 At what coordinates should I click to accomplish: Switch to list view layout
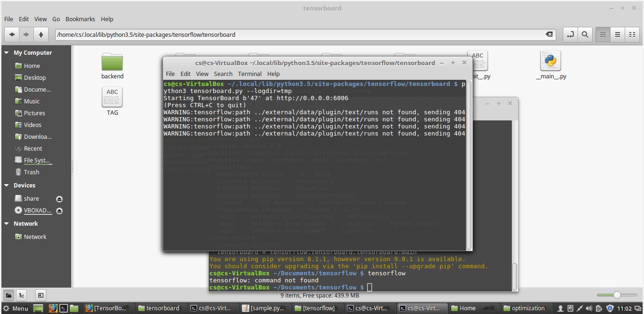point(618,34)
